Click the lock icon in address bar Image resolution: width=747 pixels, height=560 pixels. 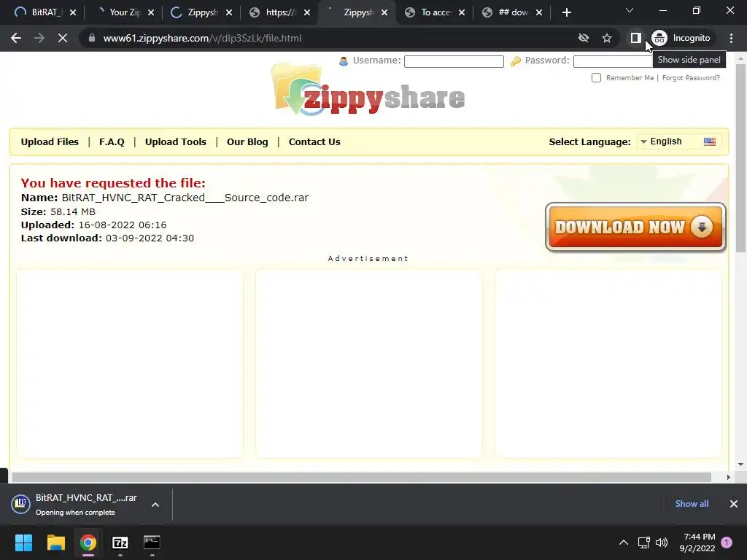click(x=92, y=38)
